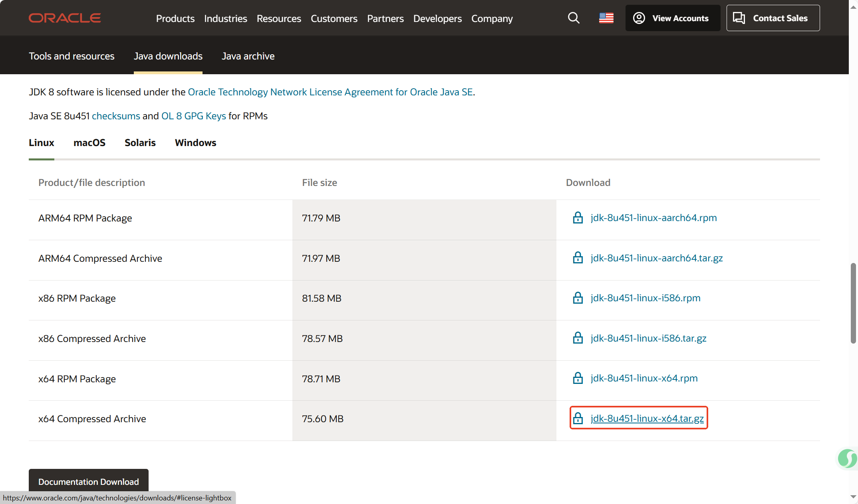Click the 75.60 MB file size cell
Image resolution: width=858 pixels, height=504 pixels.
(424, 421)
